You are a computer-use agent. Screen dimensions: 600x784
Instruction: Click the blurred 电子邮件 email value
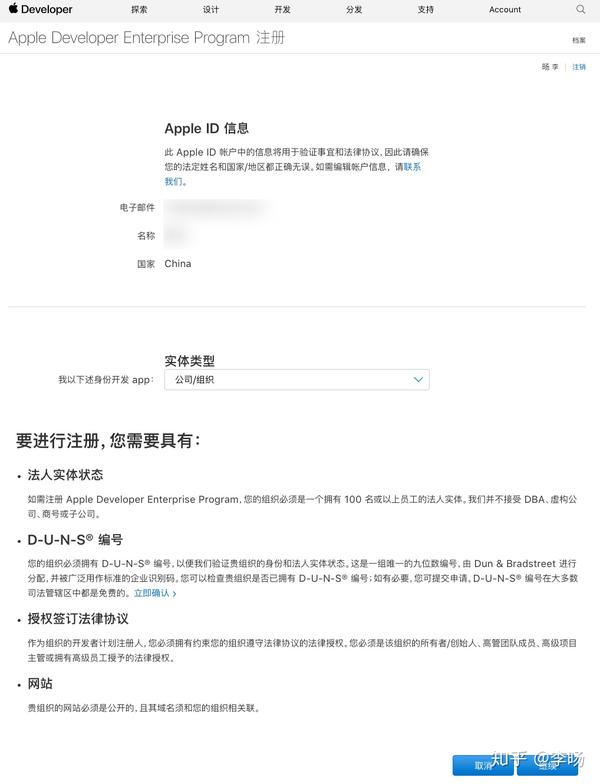[x=216, y=208]
